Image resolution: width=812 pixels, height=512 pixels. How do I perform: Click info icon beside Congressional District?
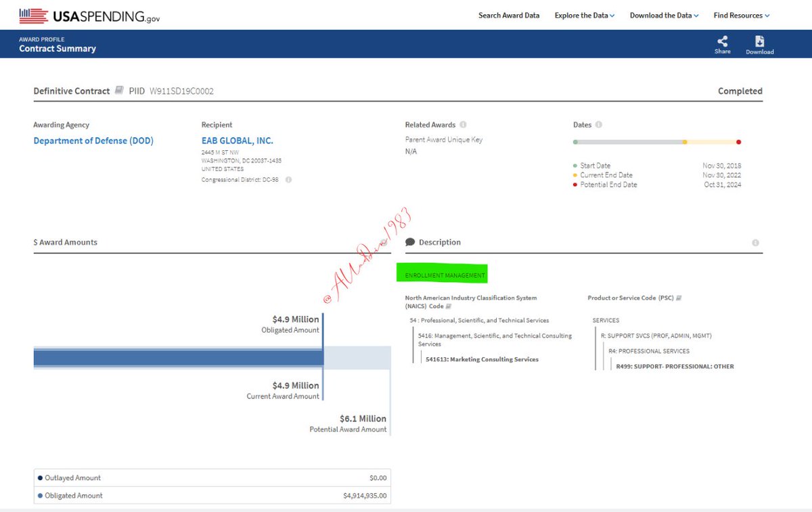[288, 180]
